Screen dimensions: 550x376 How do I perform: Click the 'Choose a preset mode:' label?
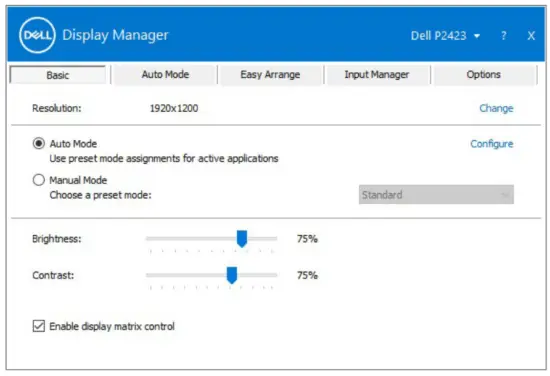pos(100,195)
